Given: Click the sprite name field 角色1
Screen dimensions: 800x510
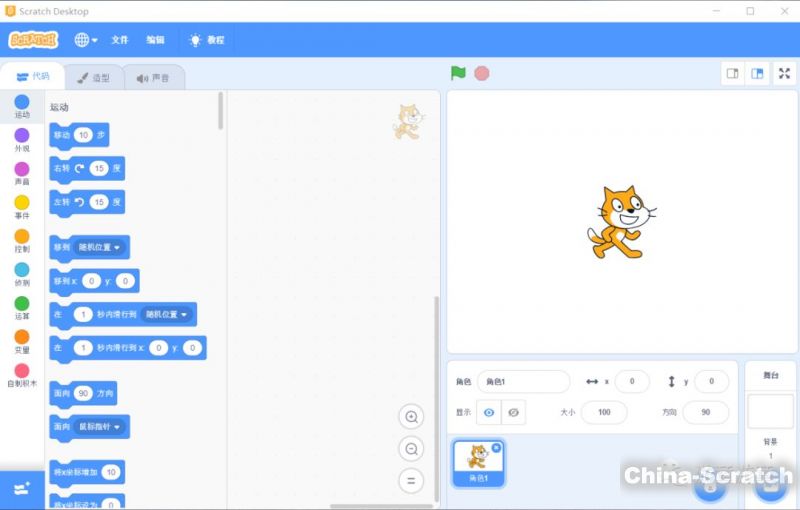Looking at the screenshot, I should [522, 381].
